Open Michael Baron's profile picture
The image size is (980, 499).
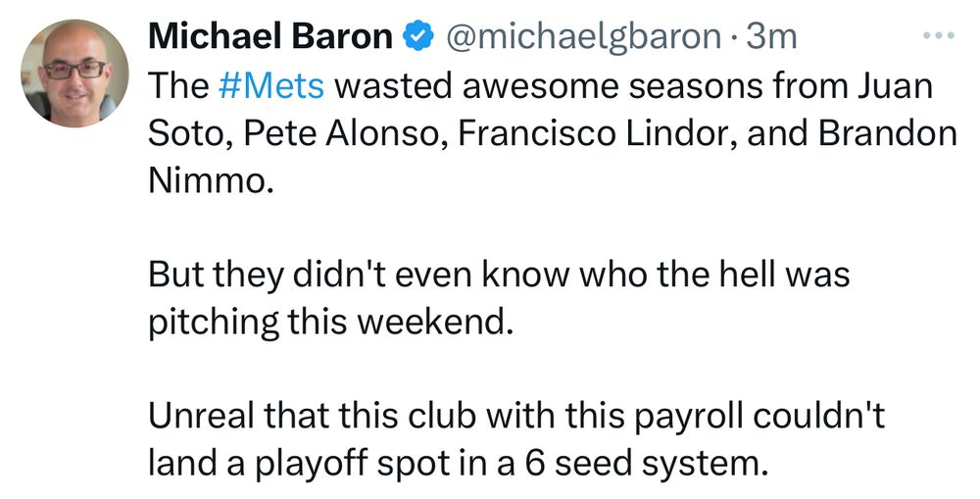74,74
